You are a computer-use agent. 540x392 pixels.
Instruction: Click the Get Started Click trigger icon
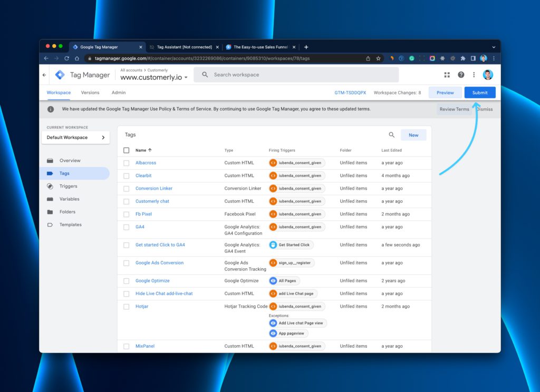(273, 245)
